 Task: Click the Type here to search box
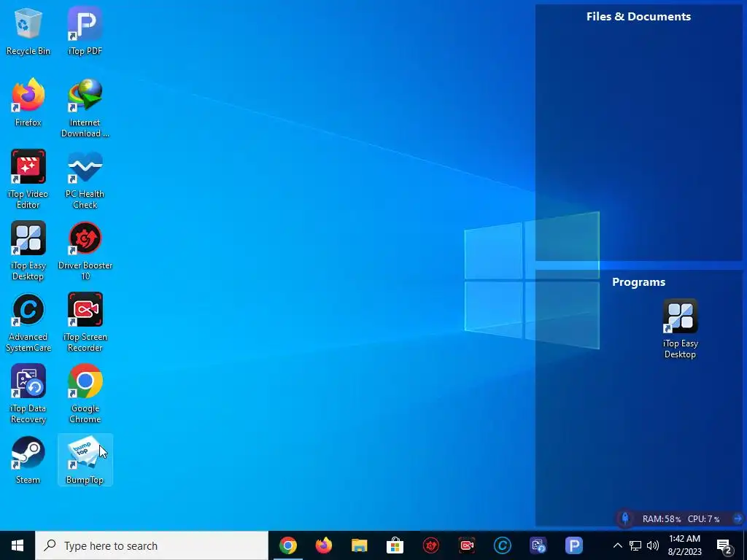[152, 545]
